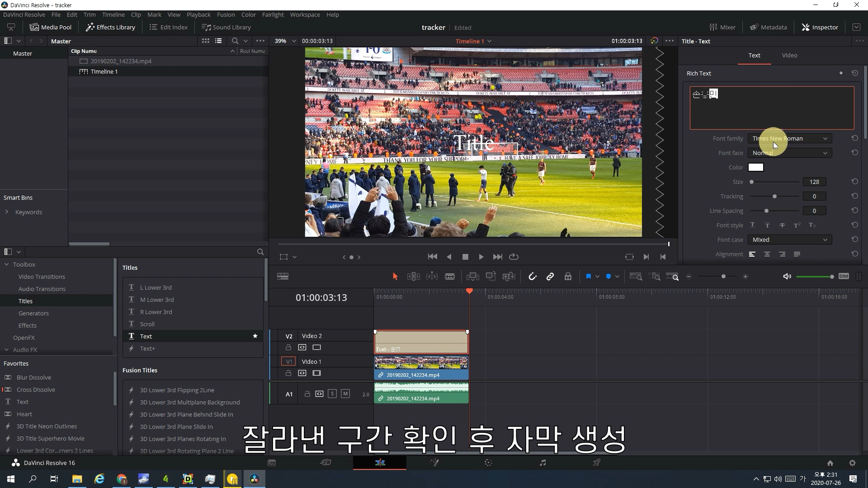
Task: Open the Font case Mixed dropdown
Action: [x=789, y=240]
